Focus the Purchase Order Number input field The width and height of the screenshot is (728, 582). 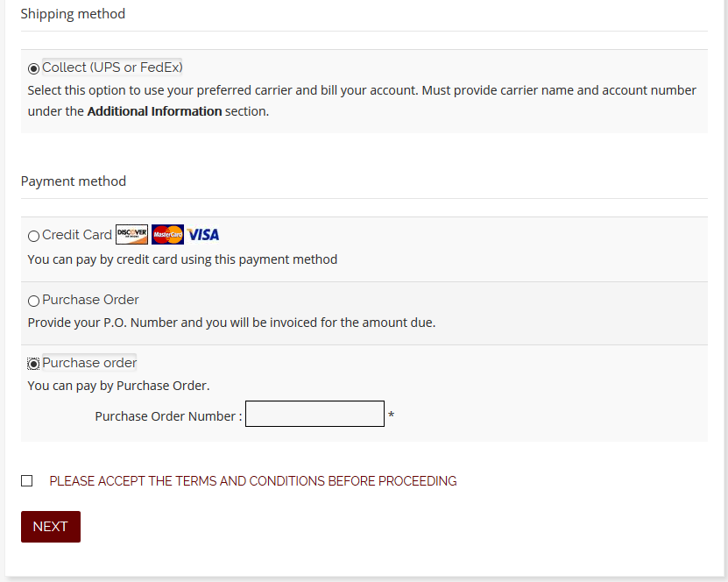pyautogui.click(x=315, y=414)
